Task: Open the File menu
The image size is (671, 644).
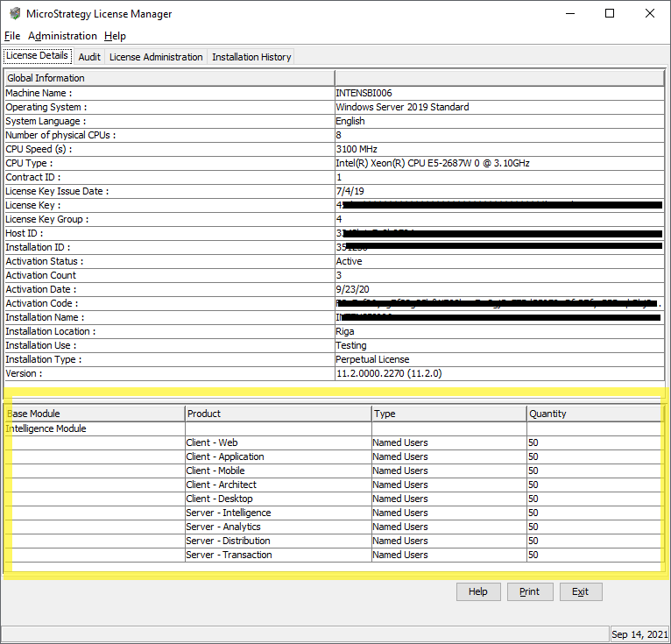Action: [x=12, y=36]
